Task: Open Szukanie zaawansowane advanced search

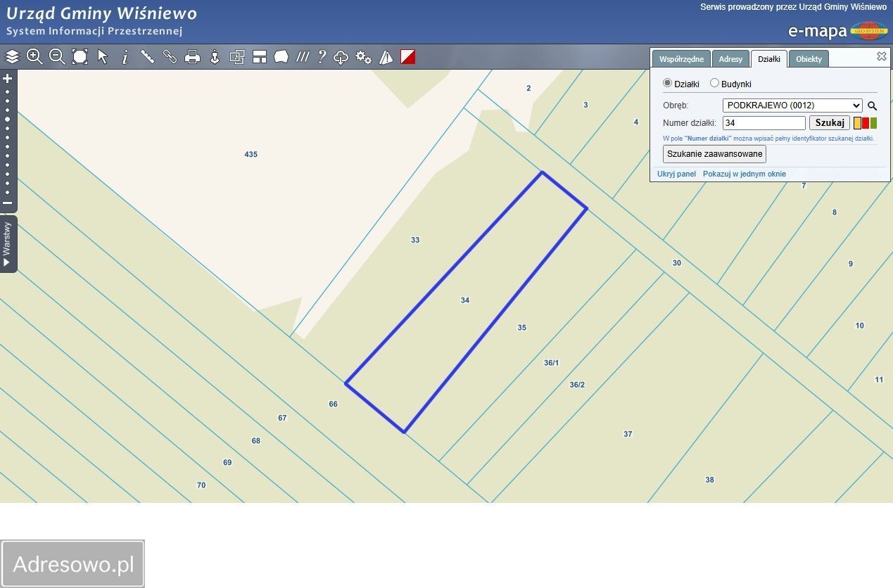Action: (x=714, y=153)
